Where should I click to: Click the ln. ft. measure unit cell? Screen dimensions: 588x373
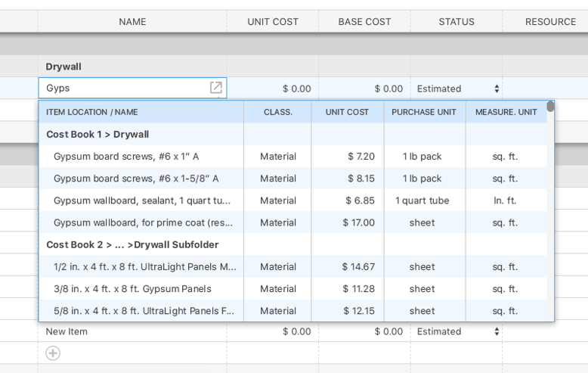(505, 200)
